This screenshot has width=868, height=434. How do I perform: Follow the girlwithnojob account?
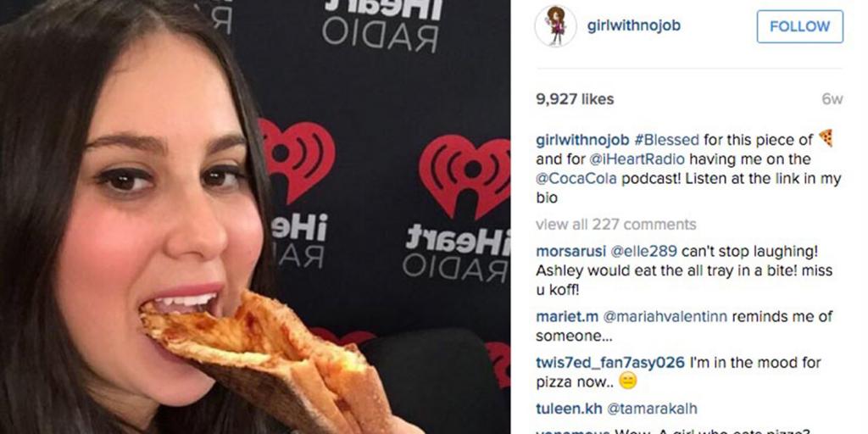[x=799, y=26]
